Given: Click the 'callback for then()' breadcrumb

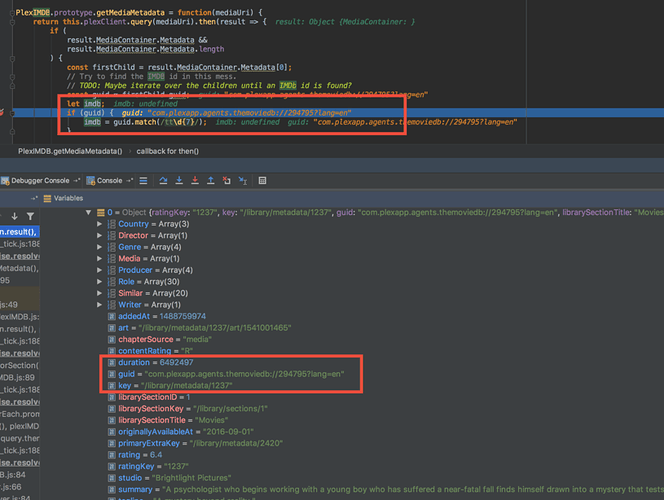Looking at the screenshot, I should 168,149.
